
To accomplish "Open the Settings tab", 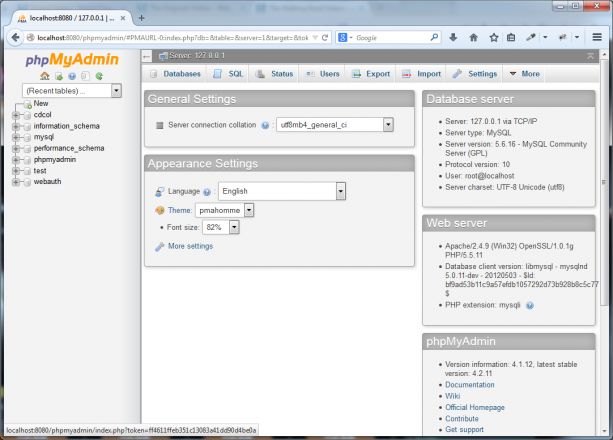I will 475,74.
